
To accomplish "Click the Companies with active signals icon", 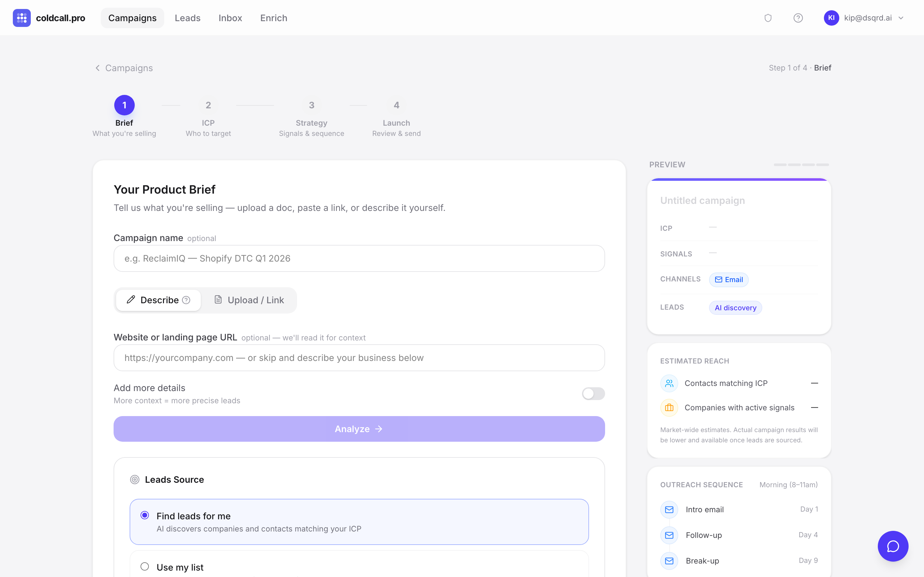I will pos(669,407).
